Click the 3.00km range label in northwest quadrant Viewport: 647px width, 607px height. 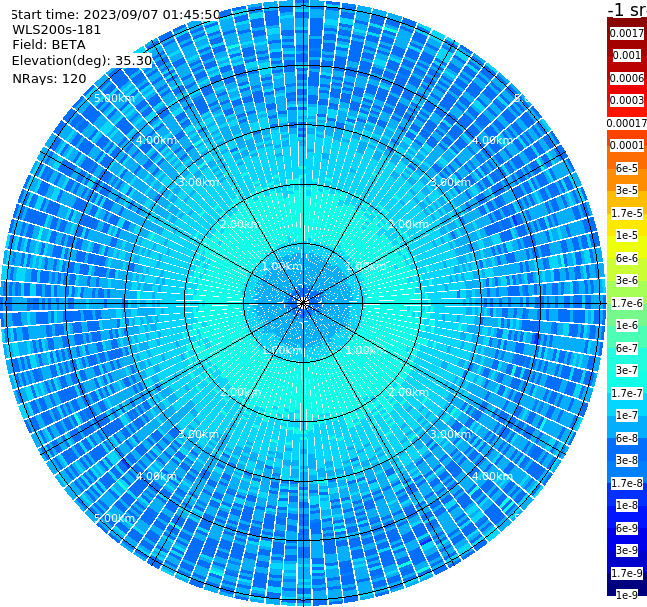[198, 182]
